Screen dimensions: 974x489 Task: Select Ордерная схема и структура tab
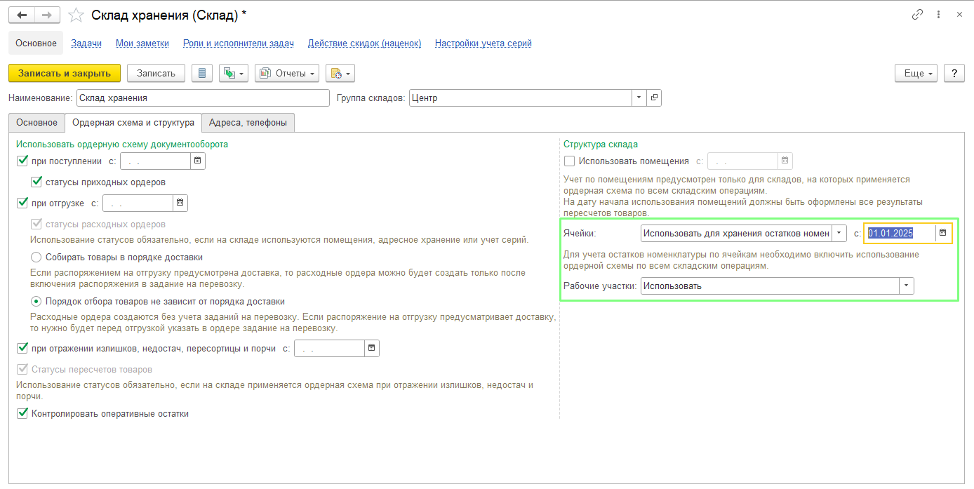pos(134,122)
